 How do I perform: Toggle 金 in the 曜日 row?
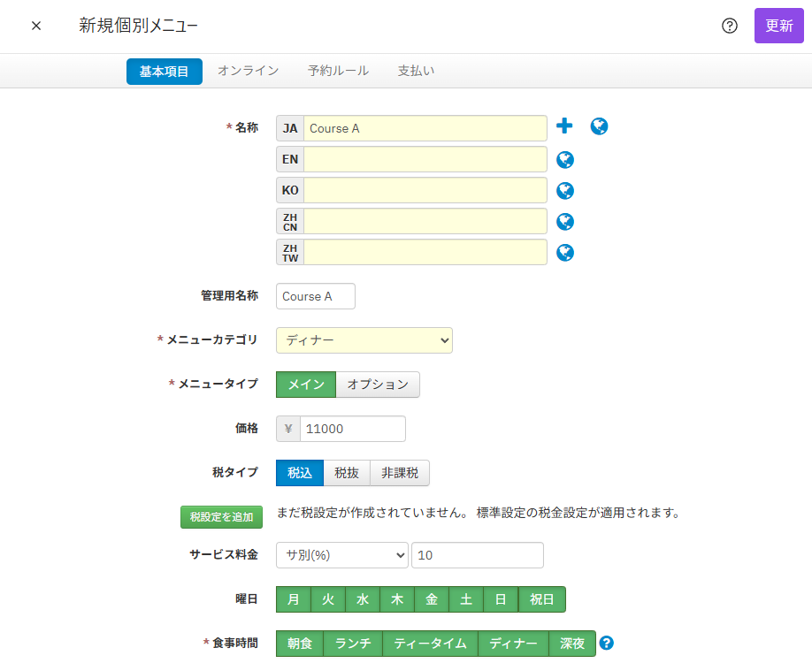(432, 599)
